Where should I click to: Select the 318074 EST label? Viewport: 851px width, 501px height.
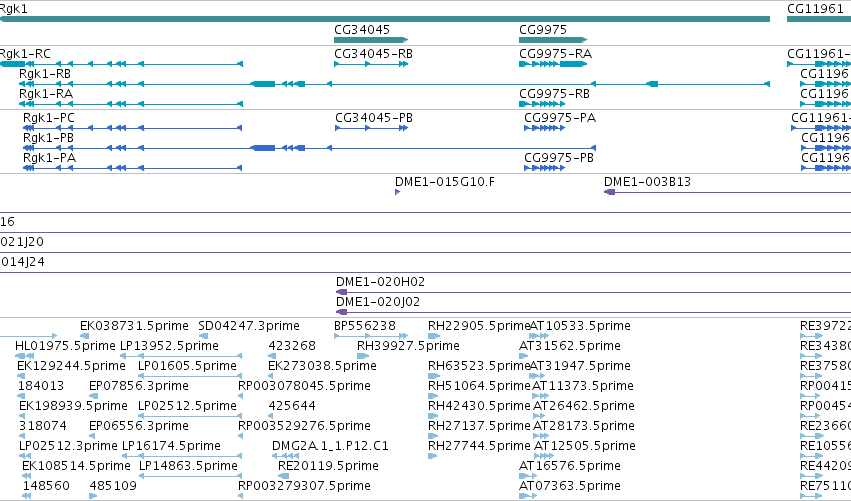(43, 426)
